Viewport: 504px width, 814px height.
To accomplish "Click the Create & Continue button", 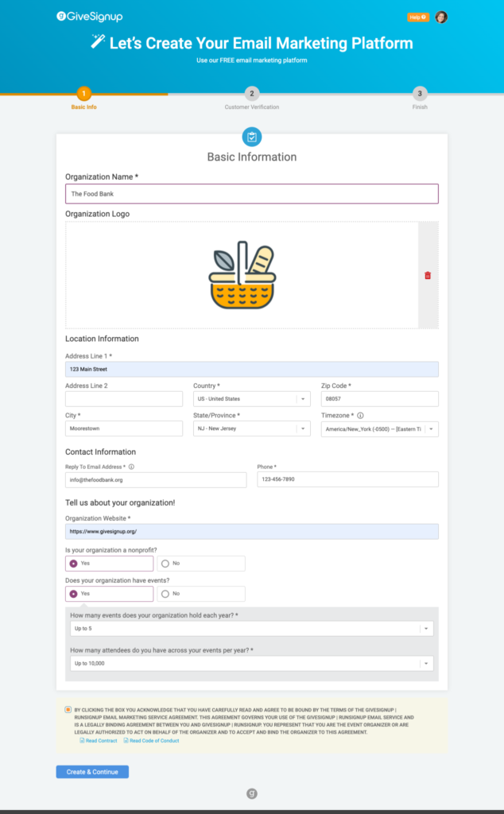I will 92,772.
